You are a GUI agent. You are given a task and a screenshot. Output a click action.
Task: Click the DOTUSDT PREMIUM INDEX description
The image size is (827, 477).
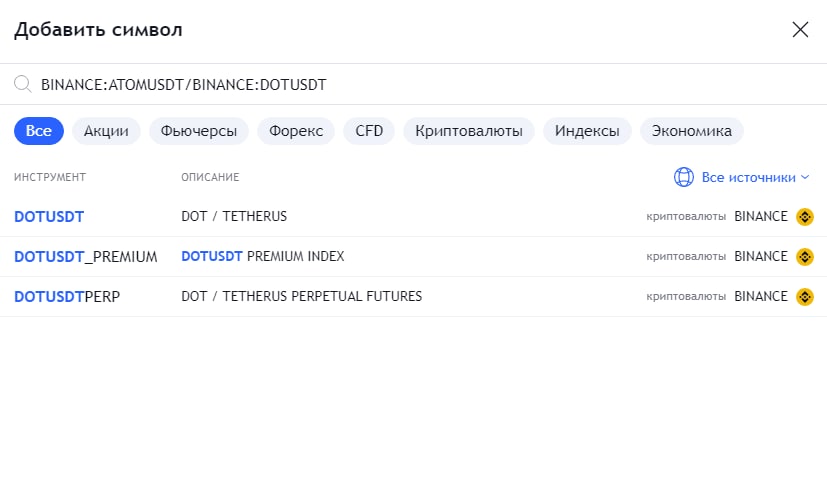point(263,256)
